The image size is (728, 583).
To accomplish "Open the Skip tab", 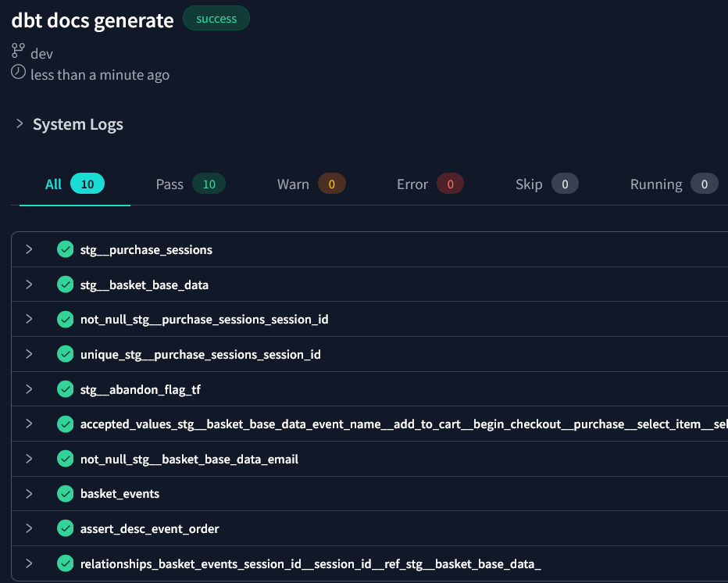I will pos(547,184).
